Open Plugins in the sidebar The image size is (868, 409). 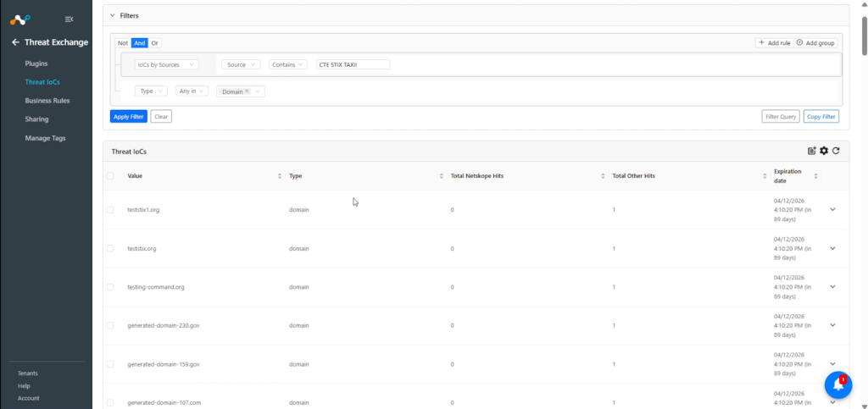point(36,64)
